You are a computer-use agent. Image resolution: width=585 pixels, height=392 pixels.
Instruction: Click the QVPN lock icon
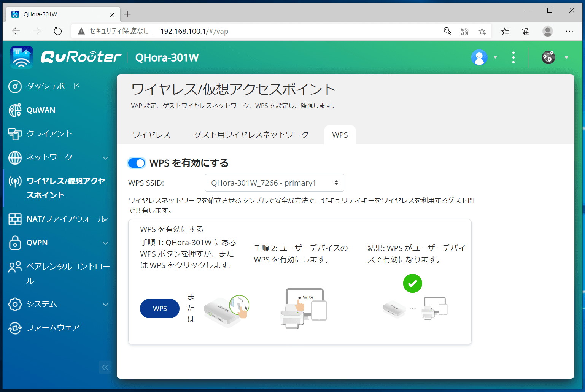15,243
